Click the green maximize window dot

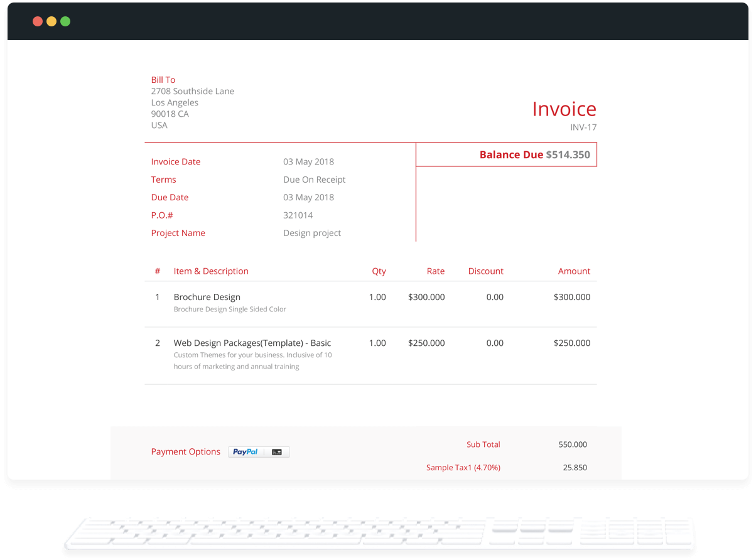pos(65,21)
